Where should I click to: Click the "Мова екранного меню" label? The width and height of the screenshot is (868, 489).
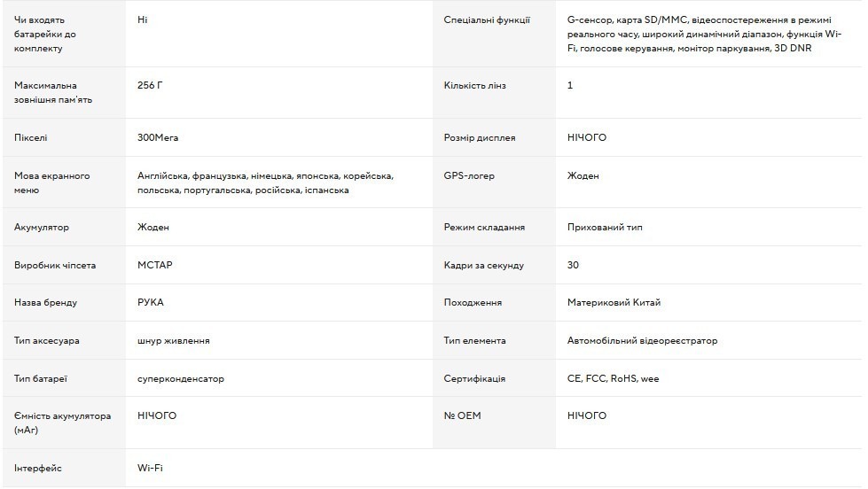(51, 182)
